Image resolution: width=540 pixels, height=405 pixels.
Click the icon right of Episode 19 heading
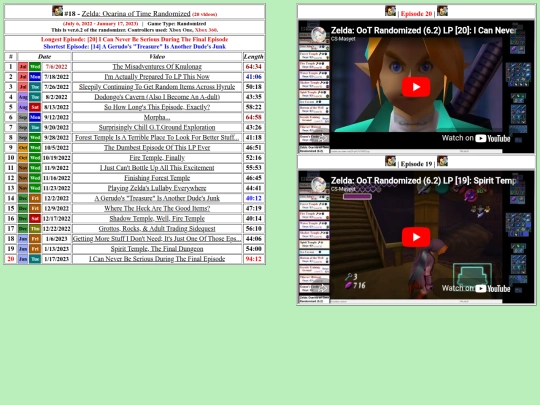pos(442,161)
